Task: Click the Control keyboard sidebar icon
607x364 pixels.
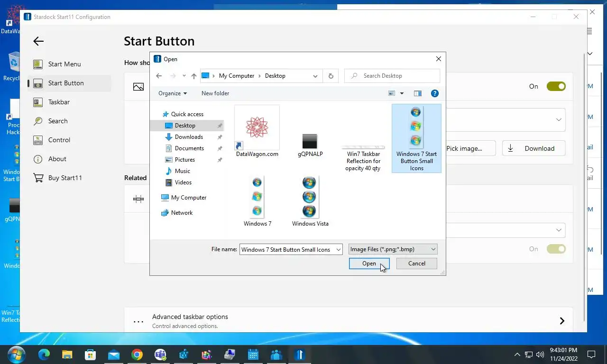Action: click(x=38, y=140)
